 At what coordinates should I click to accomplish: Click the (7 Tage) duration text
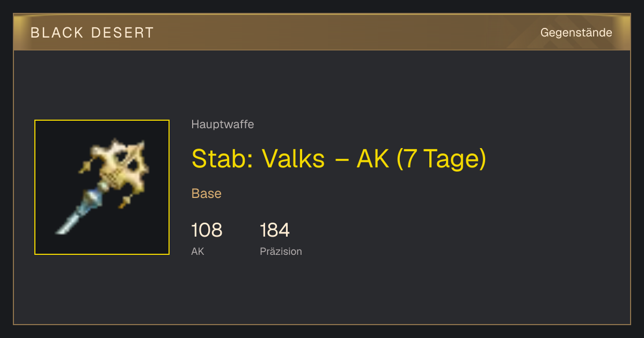[441, 159]
